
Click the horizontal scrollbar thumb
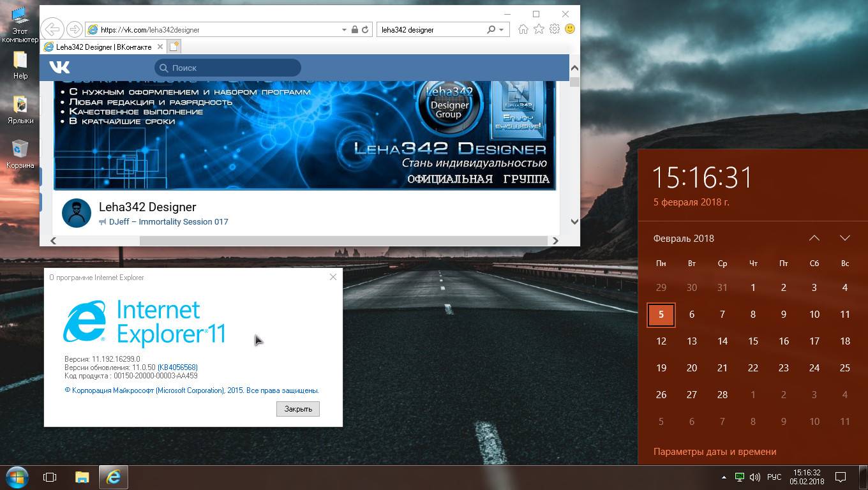point(343,241)
